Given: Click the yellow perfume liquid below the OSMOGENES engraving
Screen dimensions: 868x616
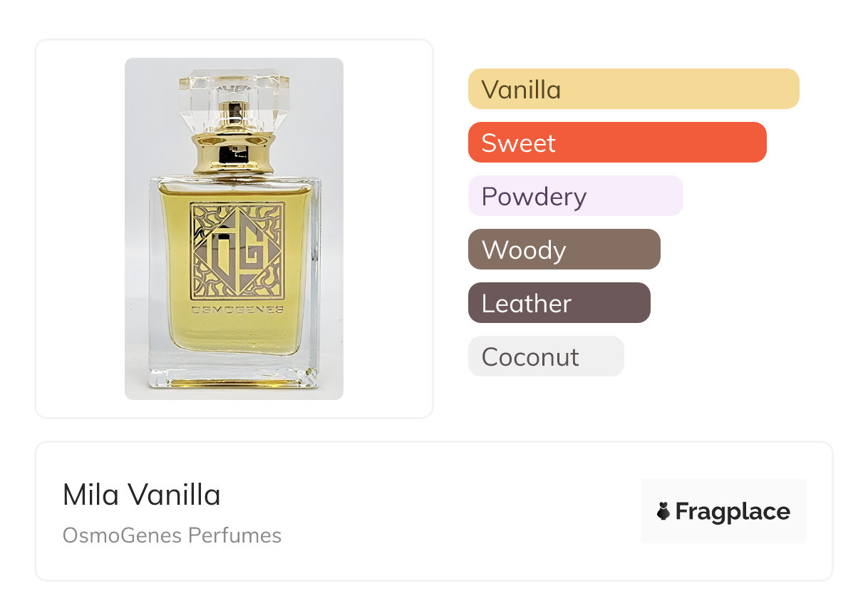Looking at the screenshot, I should (235, 337).
